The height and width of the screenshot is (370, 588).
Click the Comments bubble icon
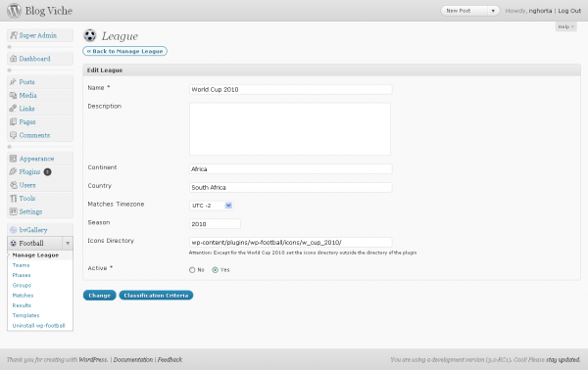pyautogui.click(x=13, y=135)
